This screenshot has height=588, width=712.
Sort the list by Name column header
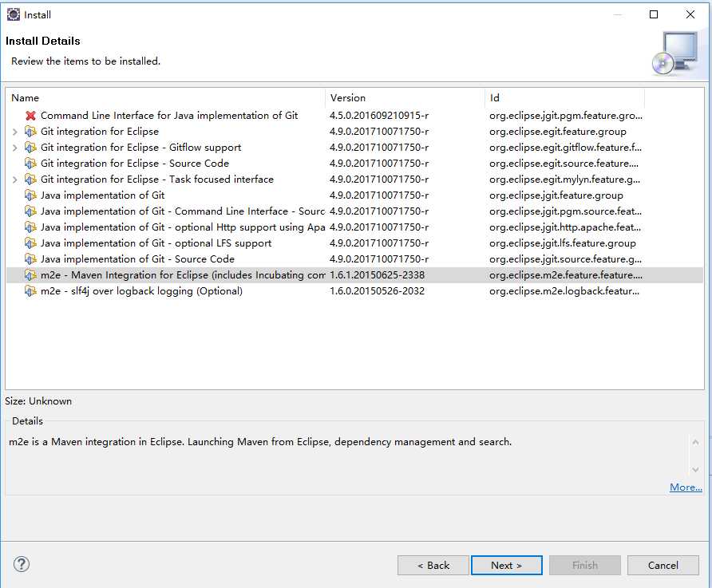point(166,98)
